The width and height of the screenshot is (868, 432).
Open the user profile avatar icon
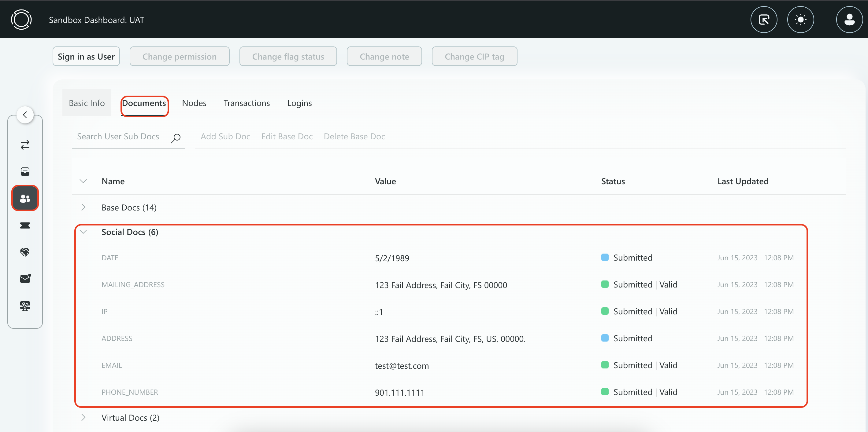849,20
